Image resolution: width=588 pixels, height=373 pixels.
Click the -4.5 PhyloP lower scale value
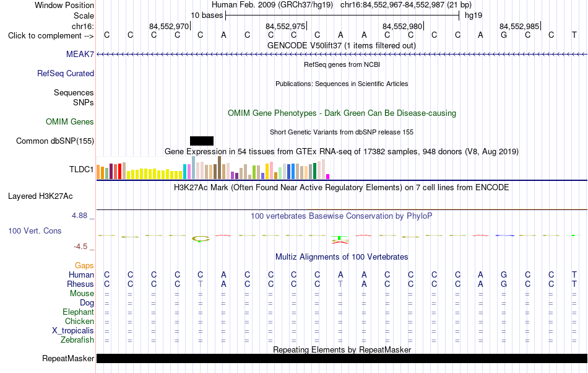tap(80, 247)
